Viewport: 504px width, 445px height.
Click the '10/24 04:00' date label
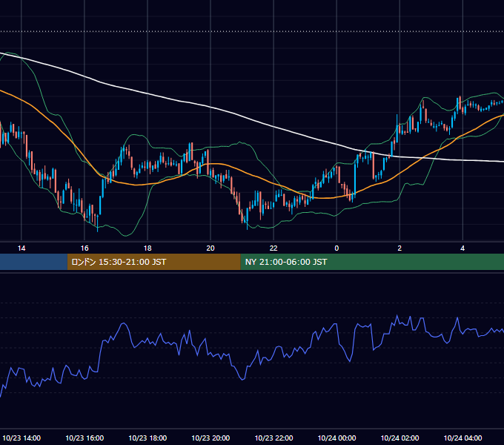coord(462,438)
